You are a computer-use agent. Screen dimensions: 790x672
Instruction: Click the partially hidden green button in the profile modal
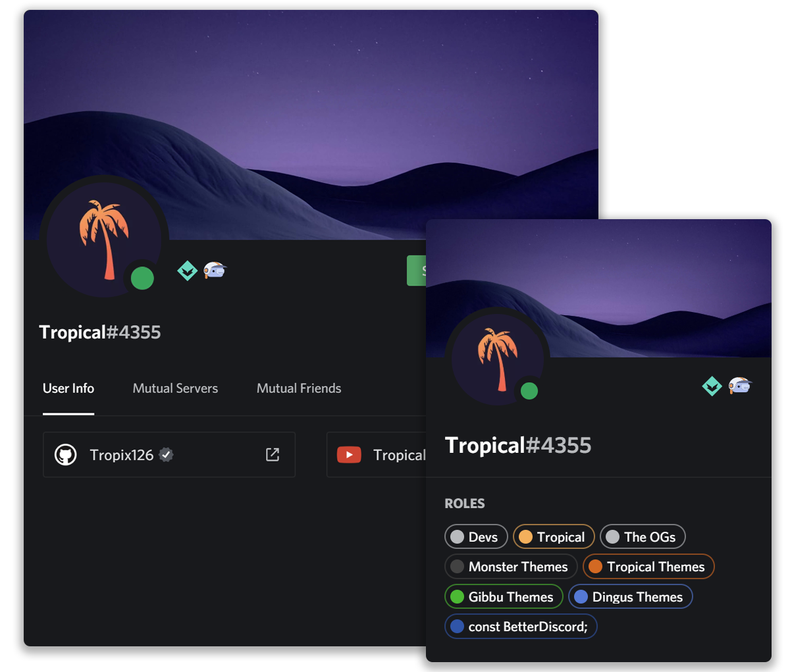tap(417, 271)
